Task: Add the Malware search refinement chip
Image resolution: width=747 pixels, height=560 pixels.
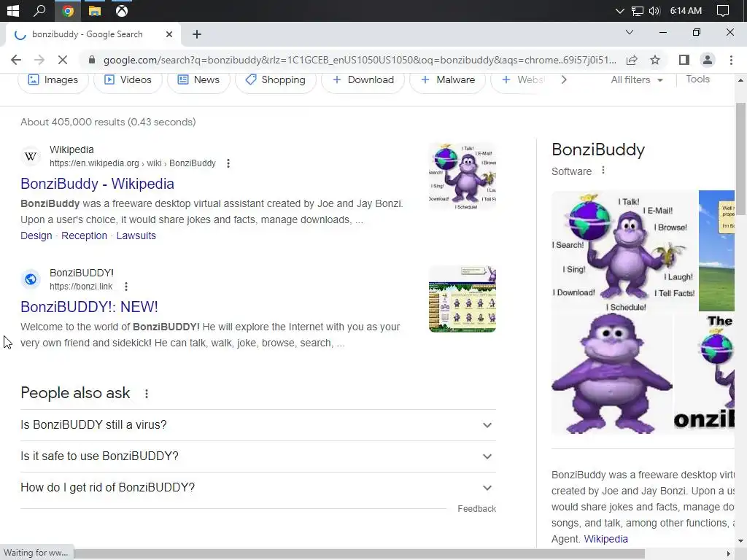Action: point(448,80)
